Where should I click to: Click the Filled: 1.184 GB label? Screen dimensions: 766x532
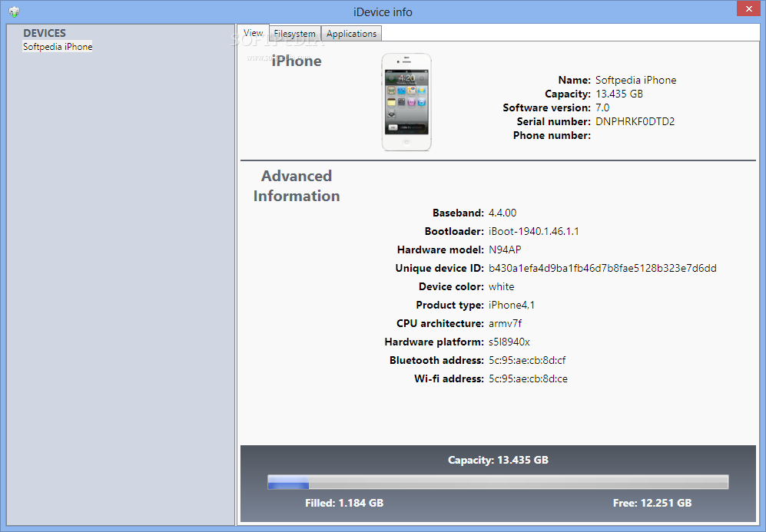click(344, 503)
